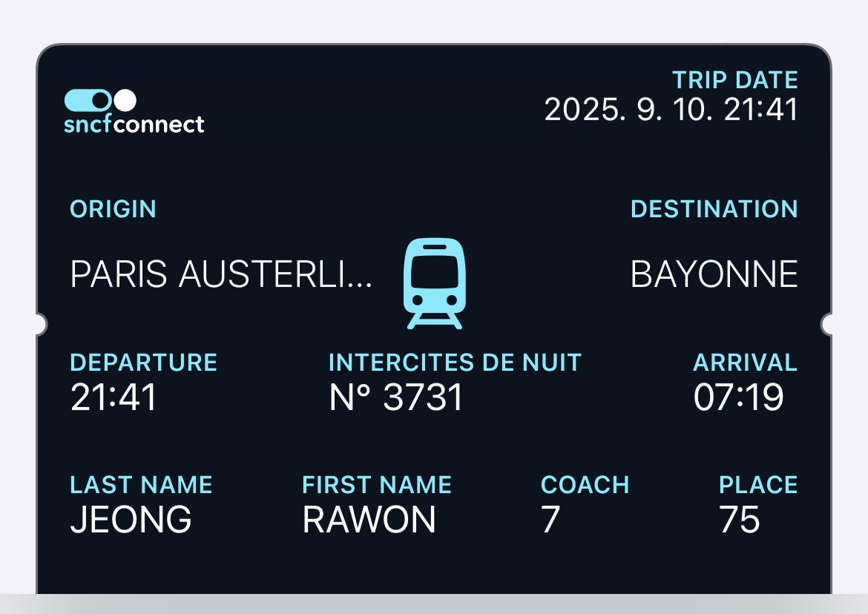The width and height of the screenshot is (868, 614).
Task: Click the PLACE label
Action: click(757, 485)
